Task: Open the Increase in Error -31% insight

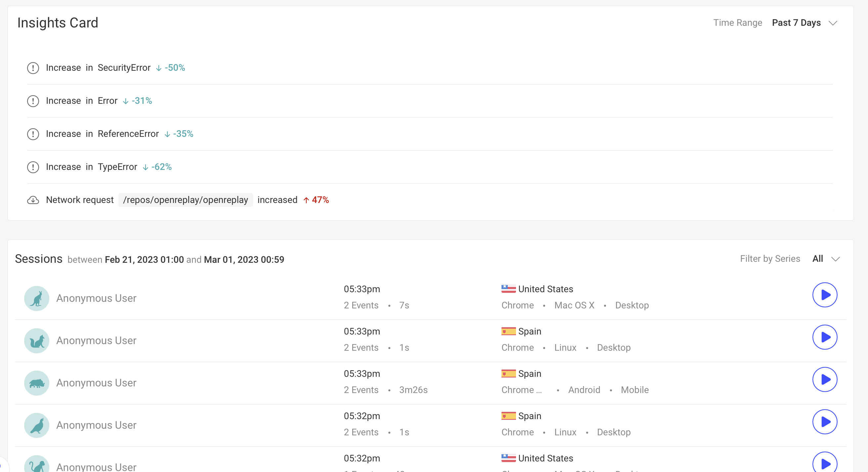Action: point(430,101)
